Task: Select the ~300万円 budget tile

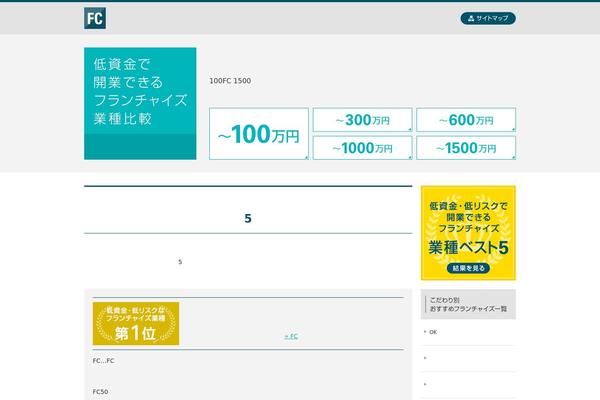Action: pos(362,120)
